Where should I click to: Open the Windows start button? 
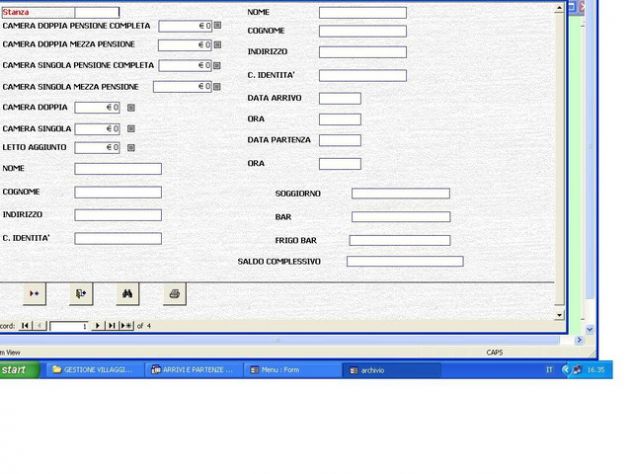point(19,370)
